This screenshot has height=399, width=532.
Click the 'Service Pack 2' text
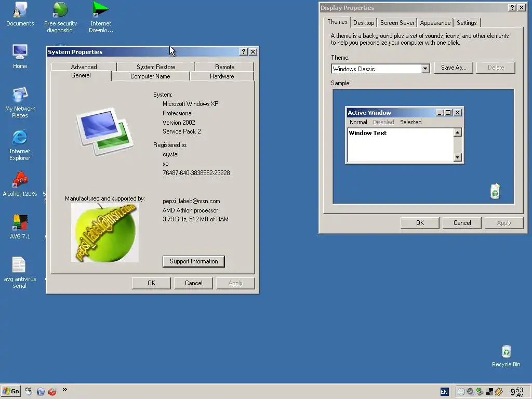pos(181,131)
